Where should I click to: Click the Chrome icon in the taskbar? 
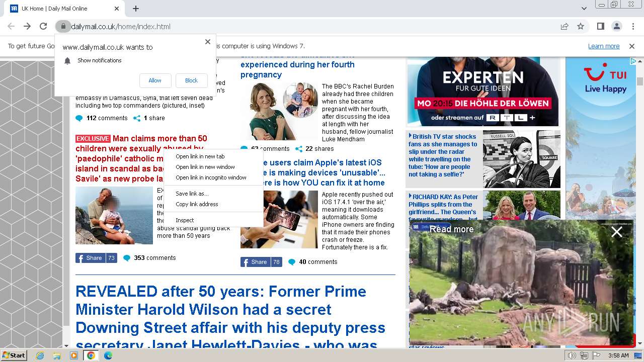pos(91,355)
